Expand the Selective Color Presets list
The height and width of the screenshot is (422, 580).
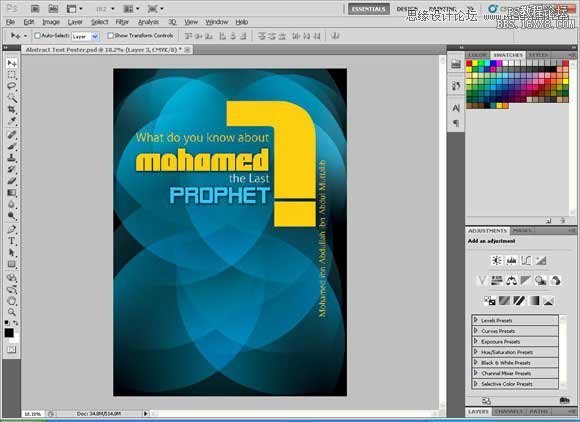(x=515, y=384)
